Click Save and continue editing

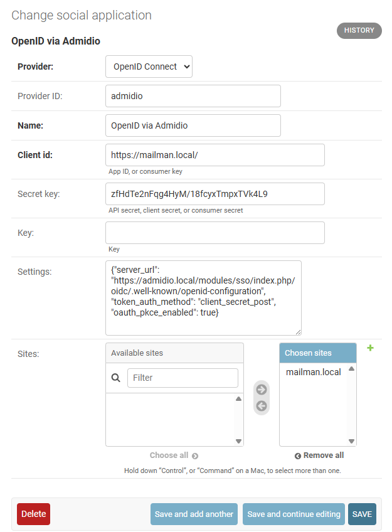(294, 514)
